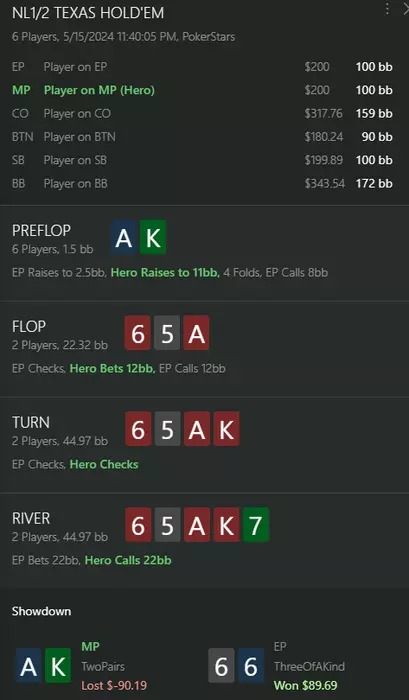Select the Player on MP (Hero) row

(202, 90)
